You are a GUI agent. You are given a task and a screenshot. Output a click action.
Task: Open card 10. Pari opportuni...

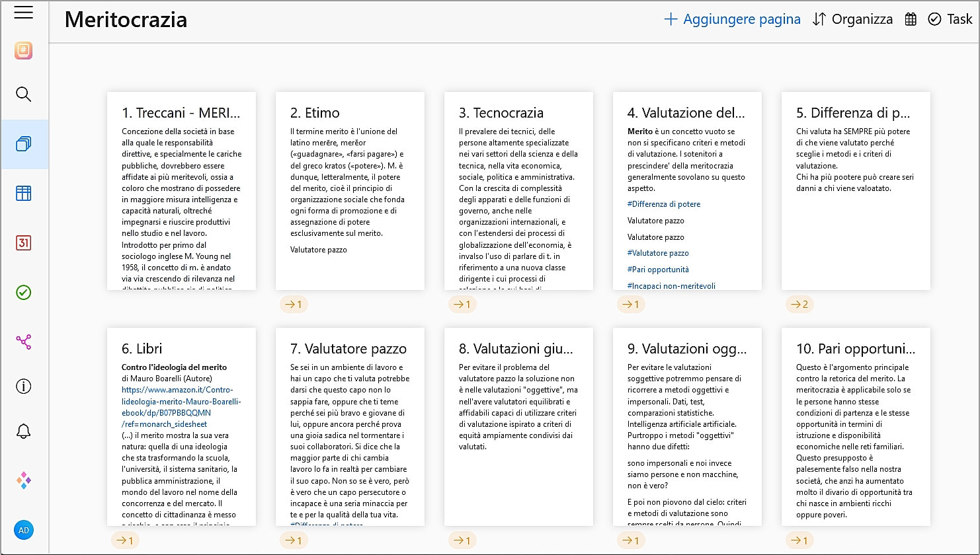(856, 427)
